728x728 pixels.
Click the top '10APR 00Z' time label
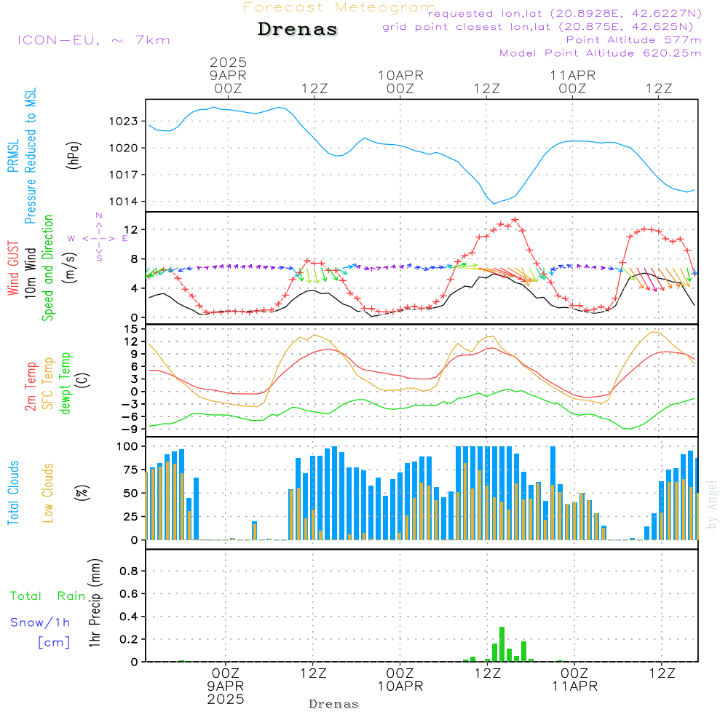(400, 82)
